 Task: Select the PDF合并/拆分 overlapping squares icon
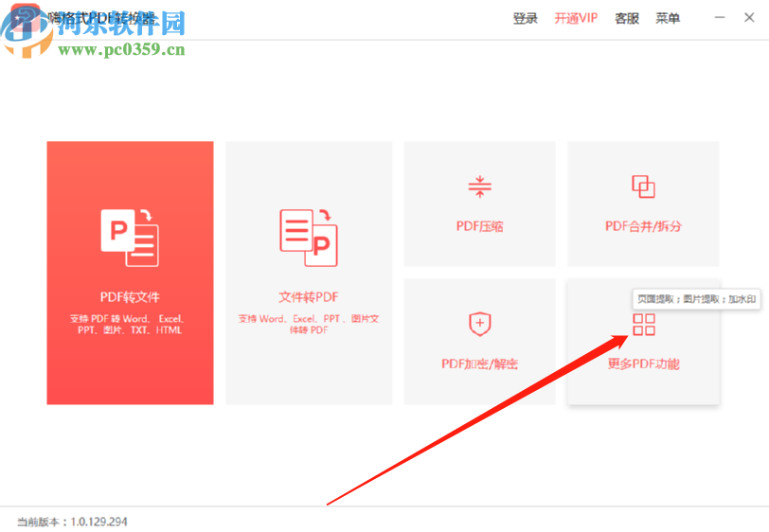(x=643, y=186)
